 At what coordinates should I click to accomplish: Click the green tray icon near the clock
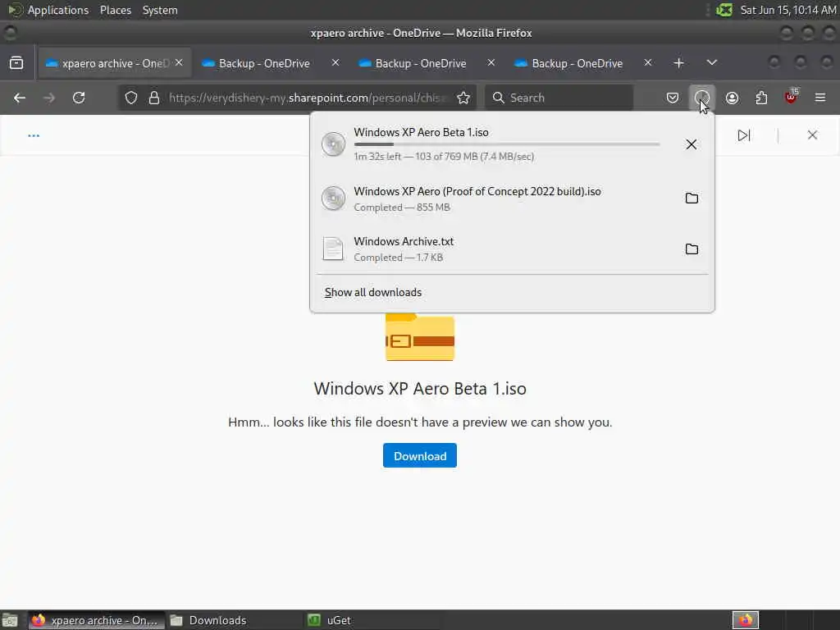724,10
